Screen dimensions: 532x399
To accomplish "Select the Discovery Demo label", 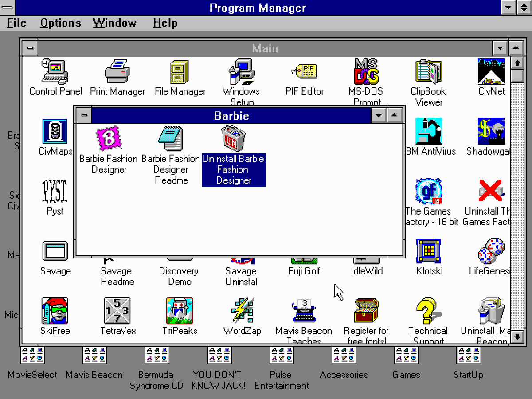I will pyautogui.click(x=179, y=276).
